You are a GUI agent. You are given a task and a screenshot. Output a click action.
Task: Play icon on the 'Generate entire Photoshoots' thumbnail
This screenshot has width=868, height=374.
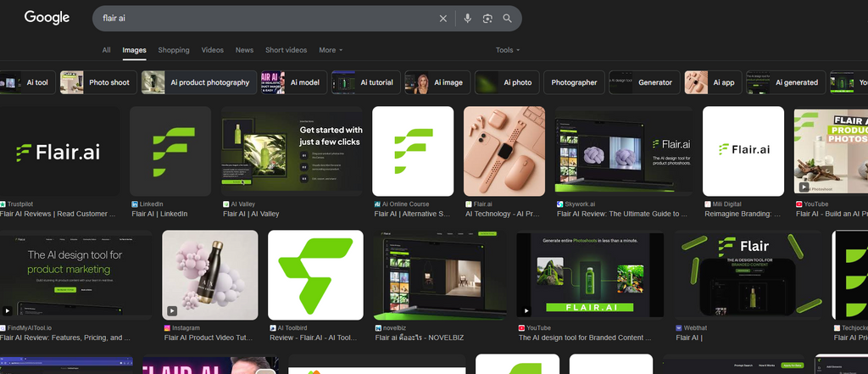tap(526, 311)
